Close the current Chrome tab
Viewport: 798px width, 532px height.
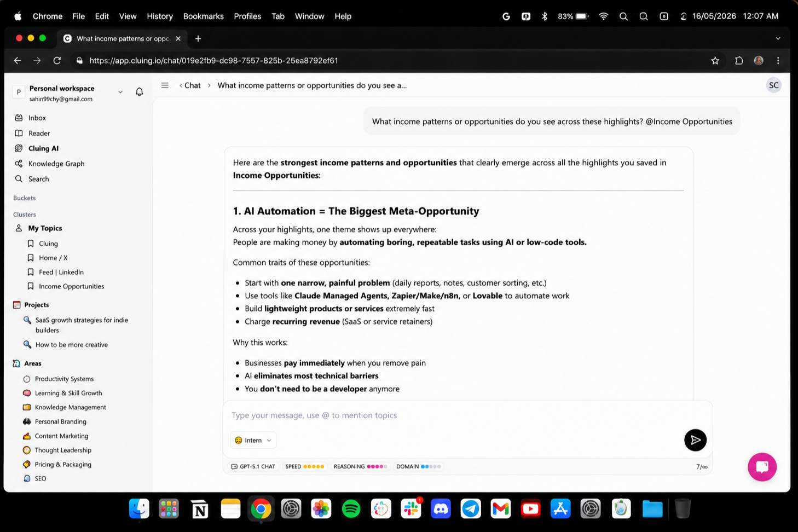178,38
